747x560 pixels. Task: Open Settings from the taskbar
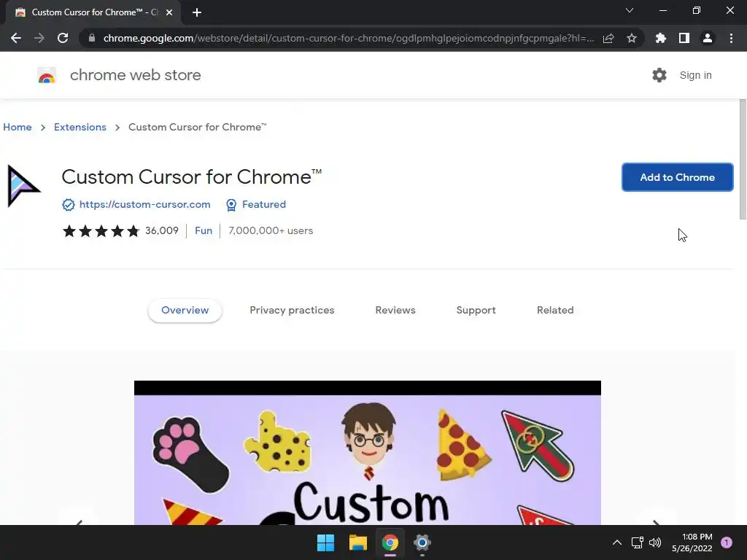422,542
